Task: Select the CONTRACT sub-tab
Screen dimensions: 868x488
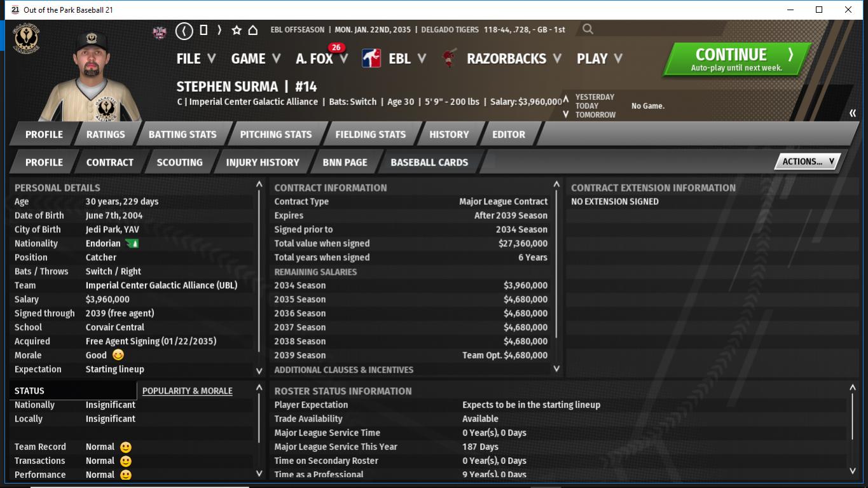Action: coord(110,162)
